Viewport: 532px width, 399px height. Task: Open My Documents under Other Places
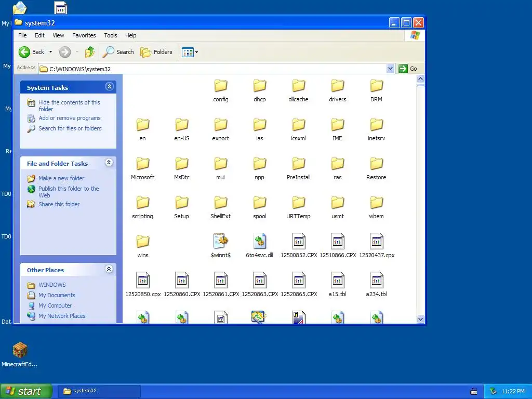click(57, 295)
